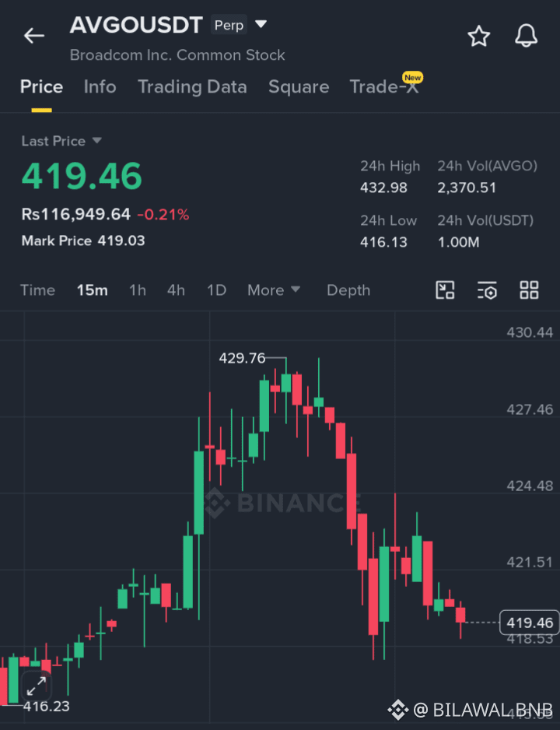Select the 15m timeframe
The image size is (560, 730).
coord(92,290)
